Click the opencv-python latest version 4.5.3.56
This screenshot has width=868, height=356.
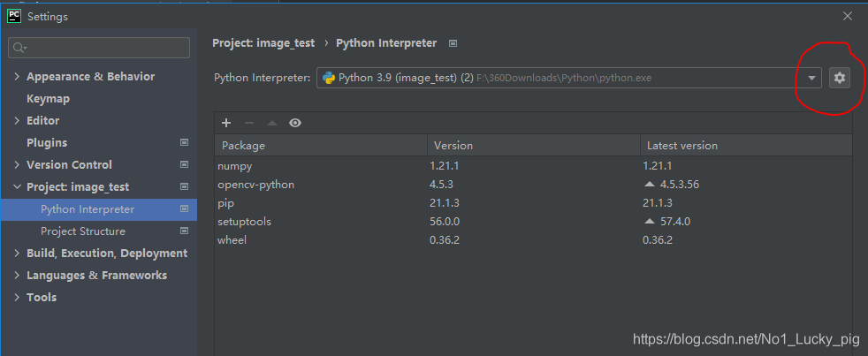(x=679, y=185)
